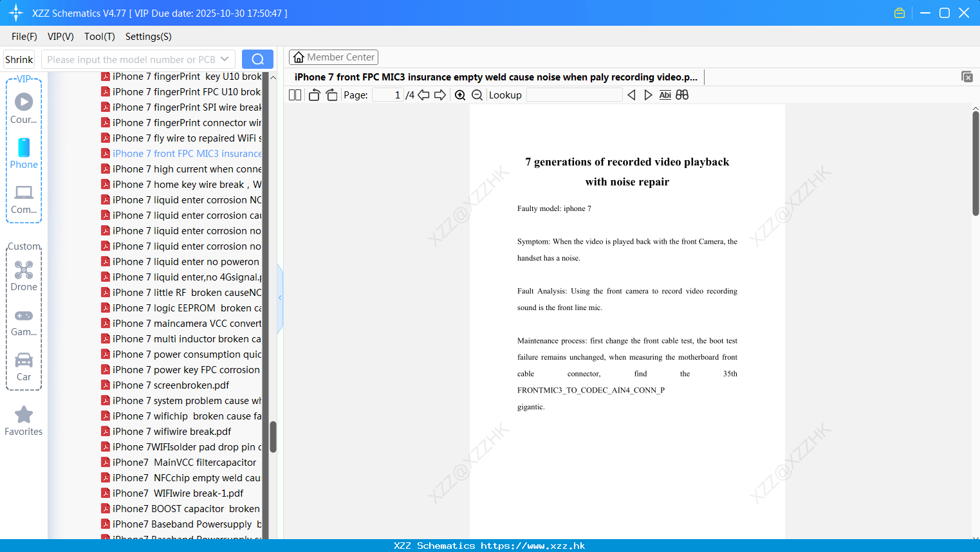Click the binoculars search icon
This screenshot has height=552, width=980.
[x=682, y=95]
